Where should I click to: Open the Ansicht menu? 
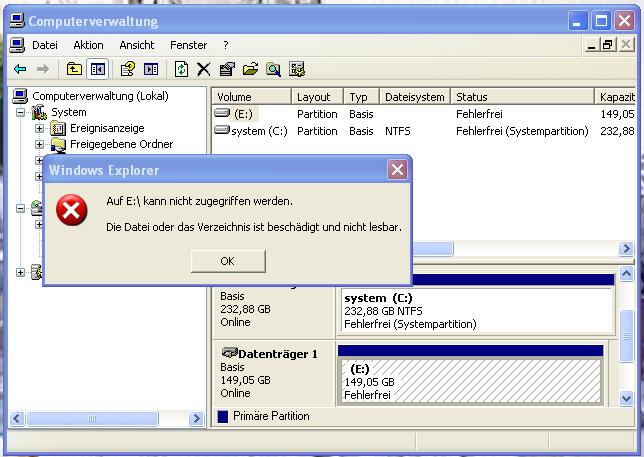point(137,45)
